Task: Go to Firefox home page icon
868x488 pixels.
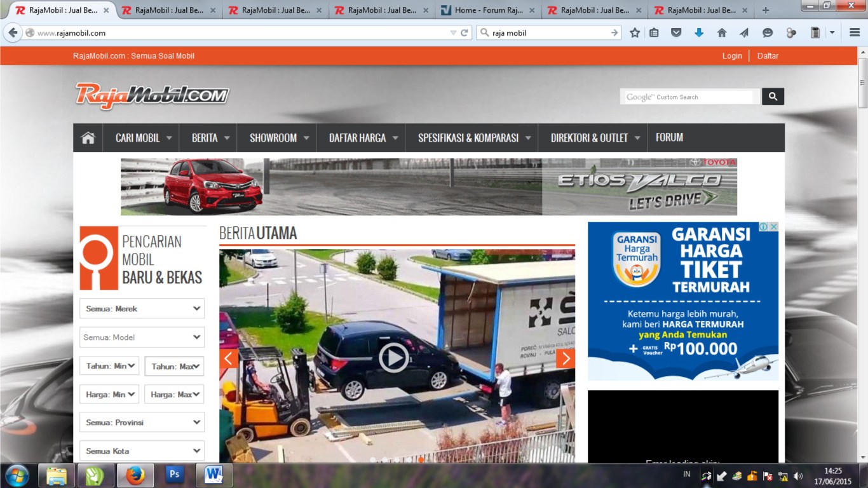Action: point(722,33)
